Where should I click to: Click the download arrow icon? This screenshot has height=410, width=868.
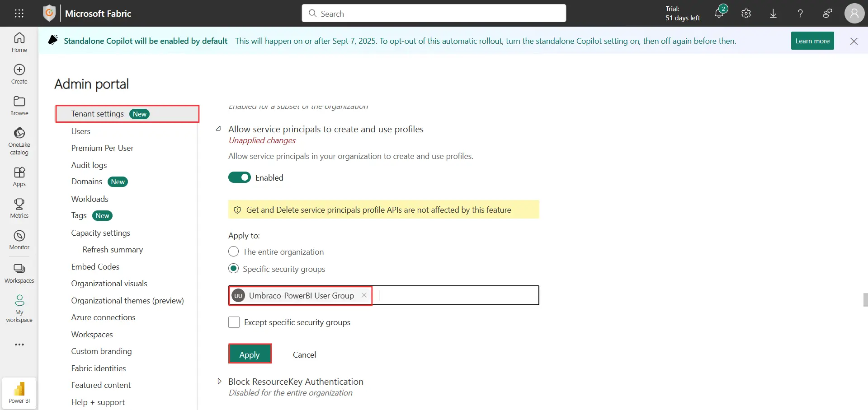[773, 14]
